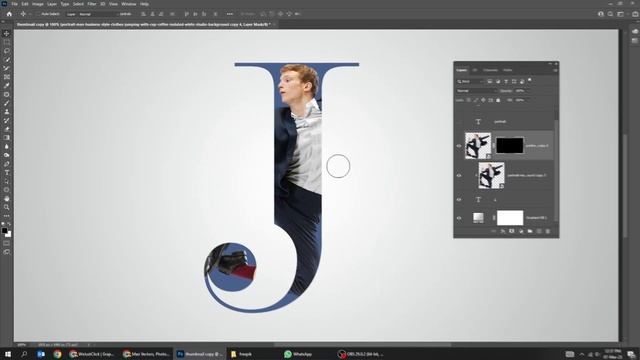Click delete layer trash icon
This screenshot has height=360, width=640.
548,231
